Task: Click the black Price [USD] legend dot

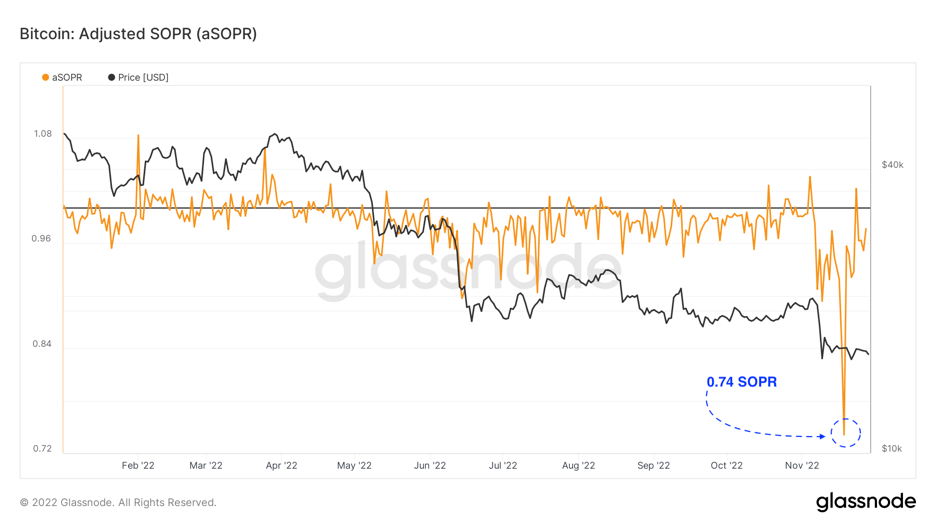Action: (x=111, y=77)
